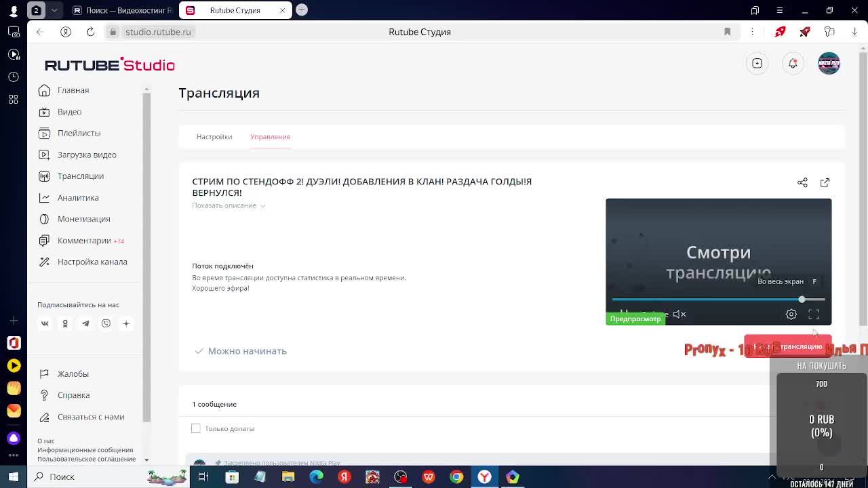Switch to the Поиск — Видеохостинг tab
The width and height of the screenshot is (868, 488).
coord(123,10)
